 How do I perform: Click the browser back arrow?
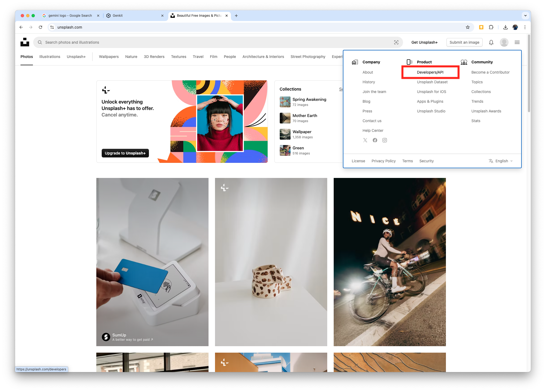[21, 27]
